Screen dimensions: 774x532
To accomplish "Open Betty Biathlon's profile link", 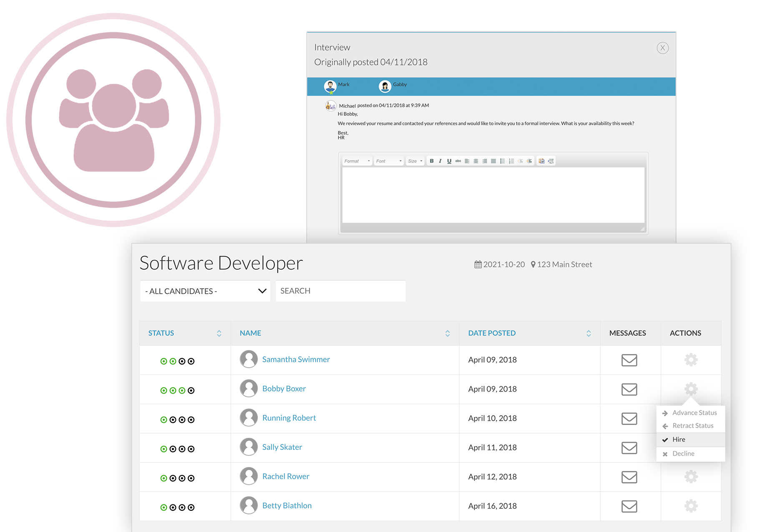I will tap(287, 505).
